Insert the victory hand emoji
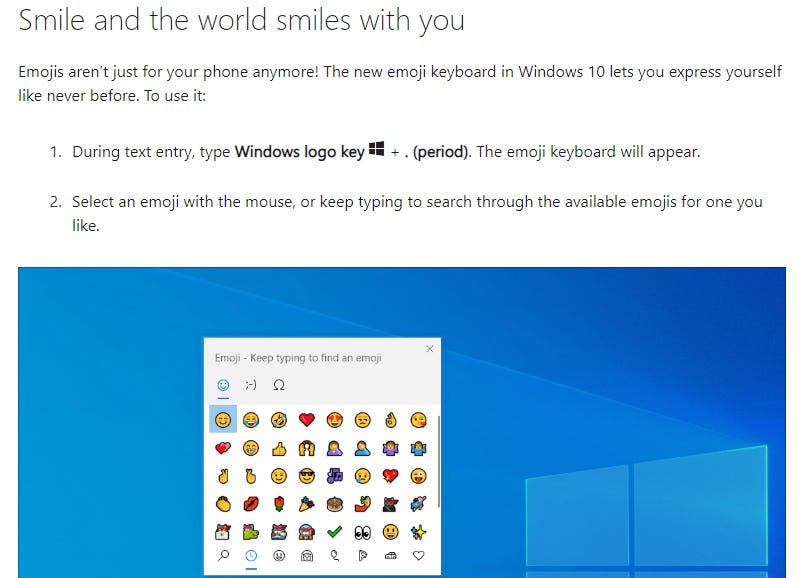The image size is (800, 578). coord(223,476)
